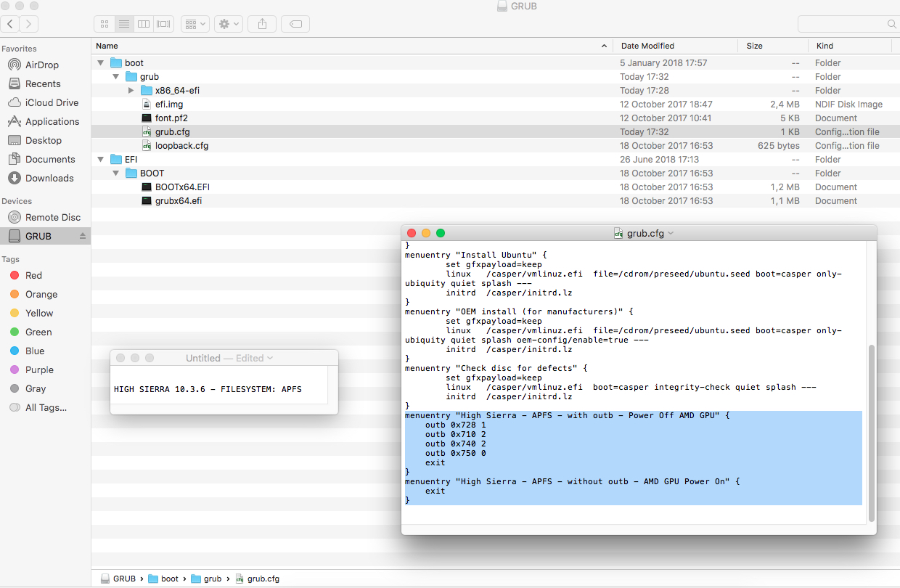Select Remote Disc under Devices
900x588 pixels.
(53, 217)
